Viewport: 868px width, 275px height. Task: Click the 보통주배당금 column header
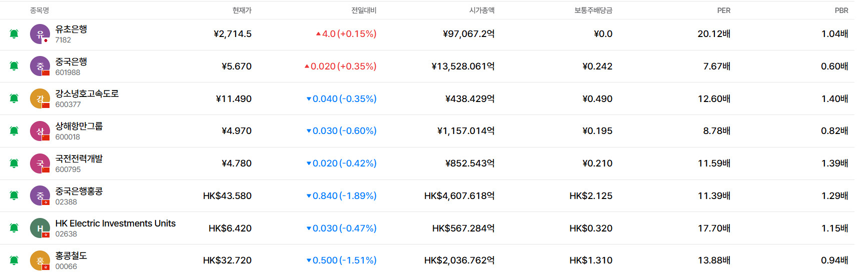pos(593,10)
